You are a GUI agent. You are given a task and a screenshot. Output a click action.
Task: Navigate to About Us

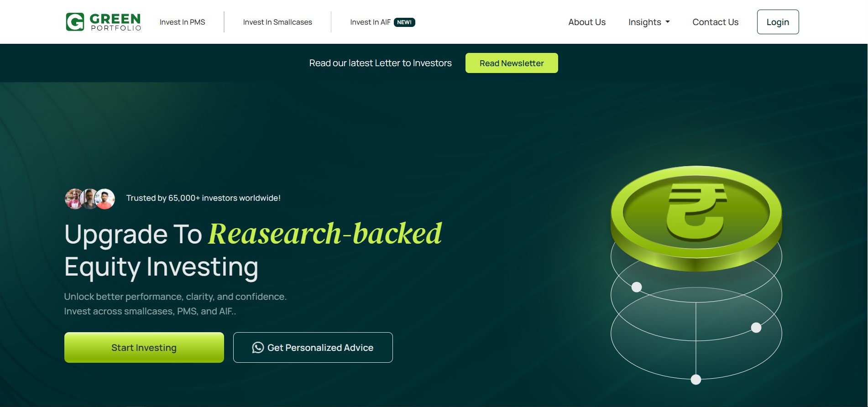tap(587, 22)
